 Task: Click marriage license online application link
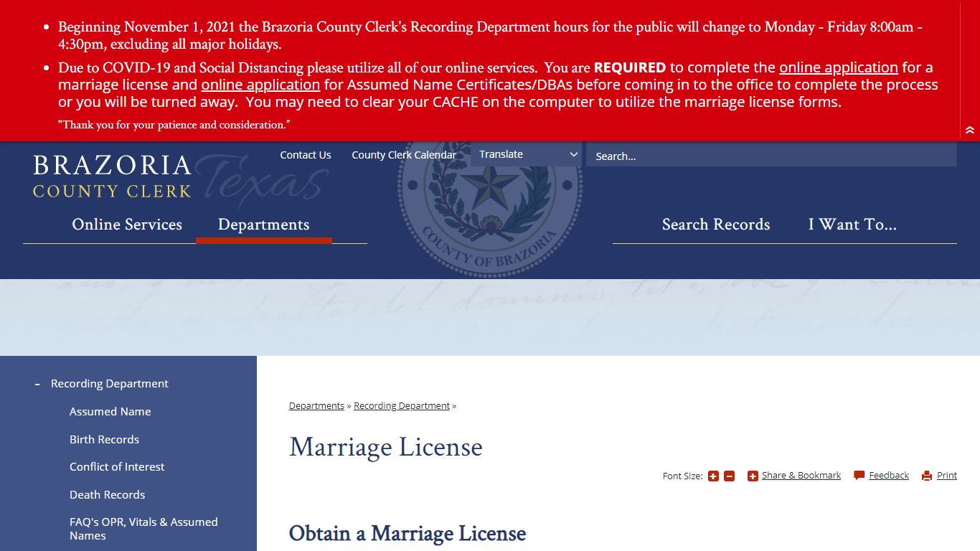tap(839, 67)
